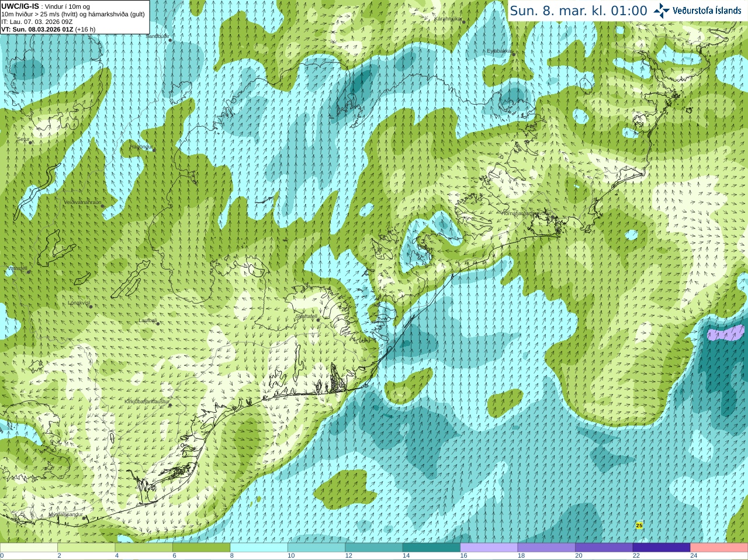Click the legend tick number 24
Screen dimensions: 748x560
pyautogui.click(x=694, y=556)
